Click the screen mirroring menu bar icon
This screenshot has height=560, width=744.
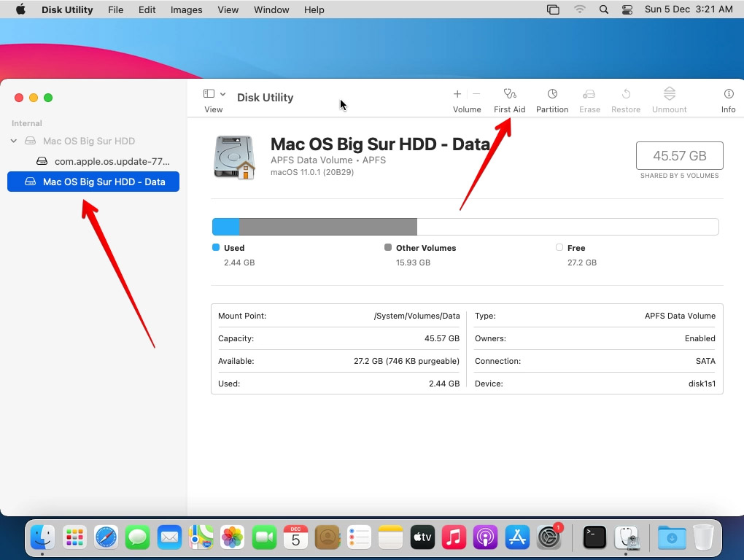click(x=553, y=9)
